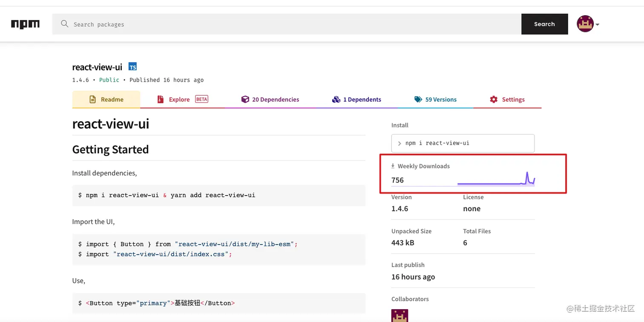The width and height of the screenshot is (644, 322).
Task: Open the Settings tab
Action: pos(507,99)
